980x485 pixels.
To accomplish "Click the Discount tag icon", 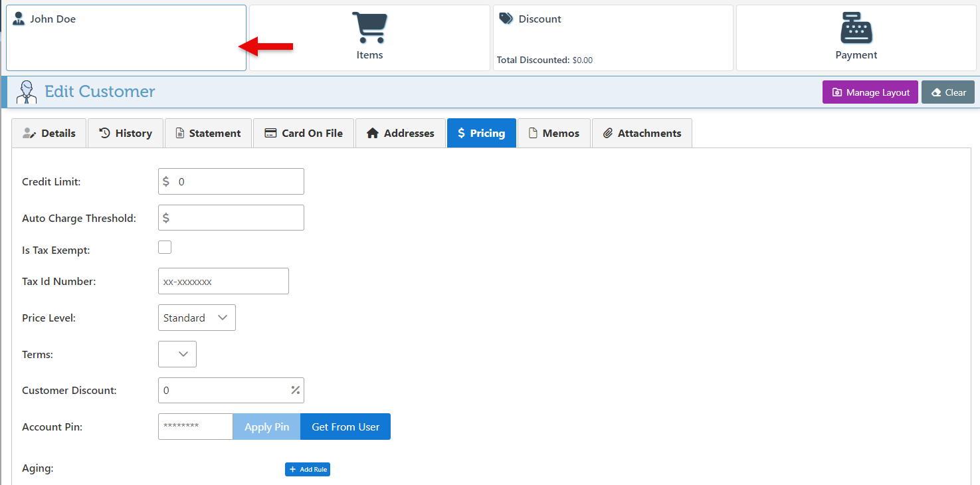I will pos(506,19).
